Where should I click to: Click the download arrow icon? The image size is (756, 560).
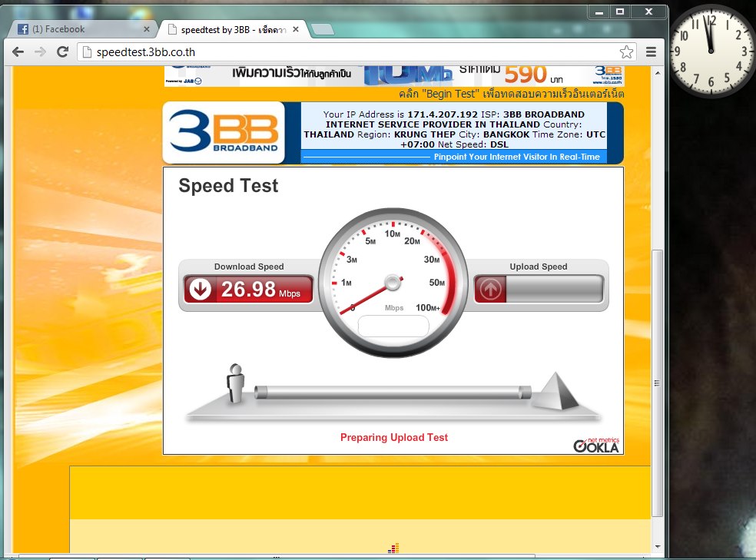tap(200, 289)
